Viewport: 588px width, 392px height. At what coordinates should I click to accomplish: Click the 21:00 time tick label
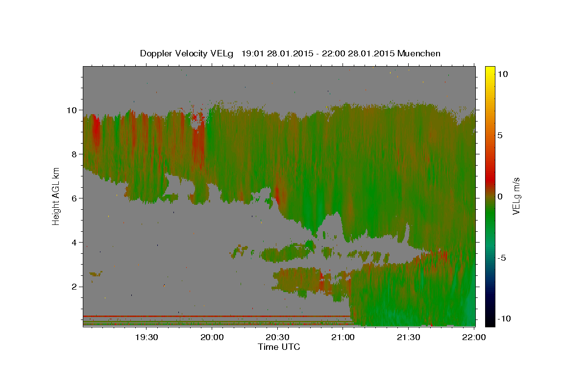pos(343,337)
